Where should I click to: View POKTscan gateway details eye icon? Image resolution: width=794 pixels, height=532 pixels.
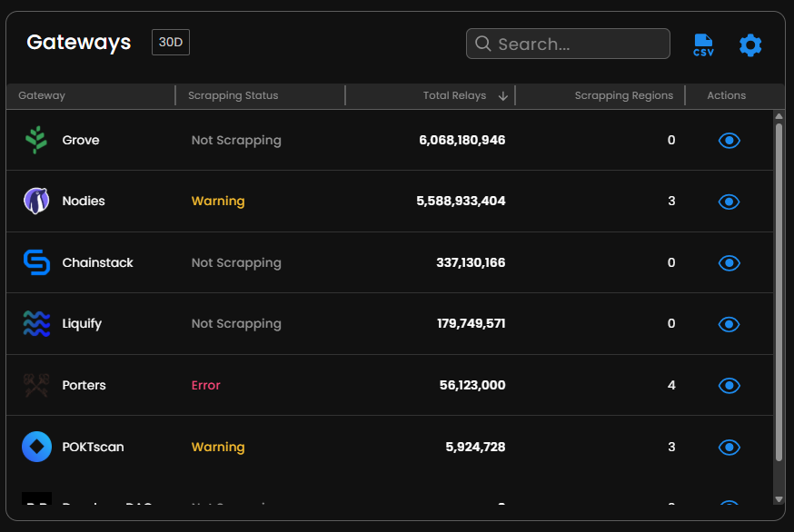[729, 447]
